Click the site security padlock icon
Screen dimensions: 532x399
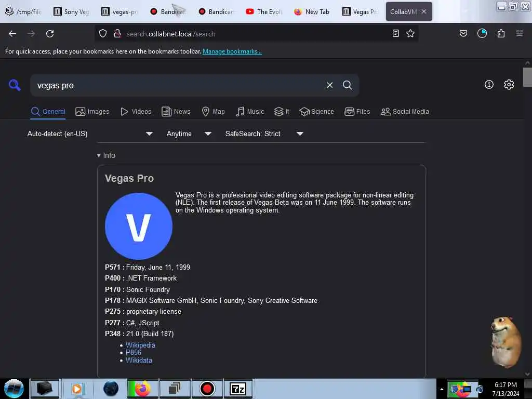point(117,34)
